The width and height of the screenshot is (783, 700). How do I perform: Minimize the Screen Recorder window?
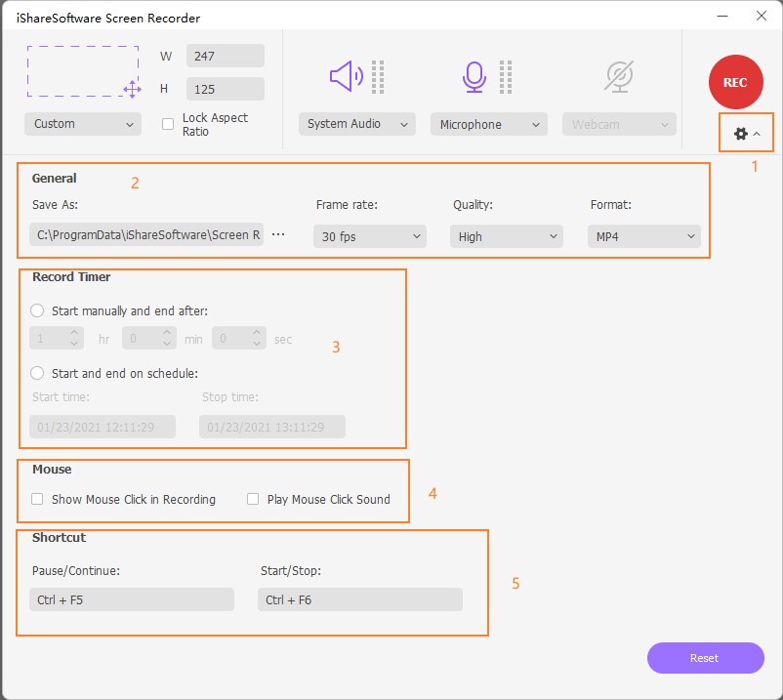pos(722,17)
